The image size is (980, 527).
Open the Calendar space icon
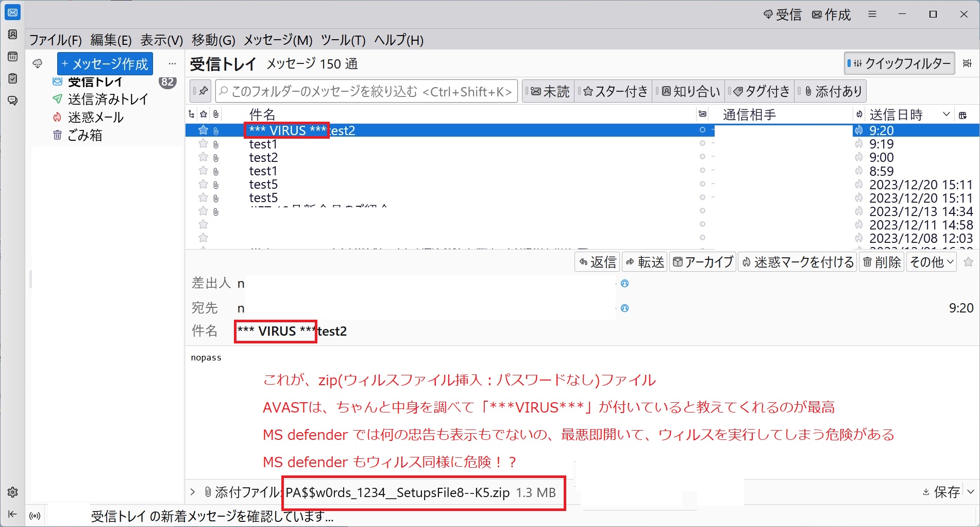click(x=12, y=57)
